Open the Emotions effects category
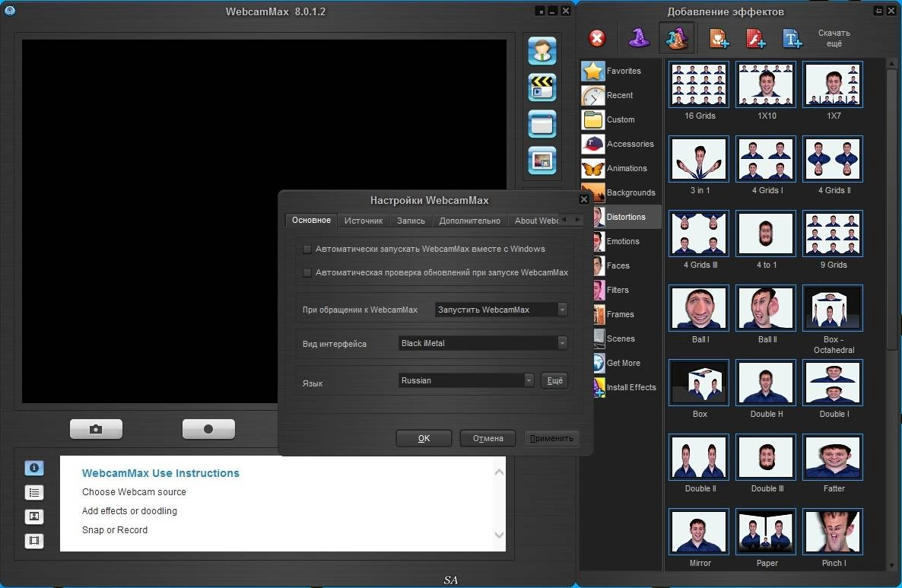902x588 pixels. click(627, 241)
